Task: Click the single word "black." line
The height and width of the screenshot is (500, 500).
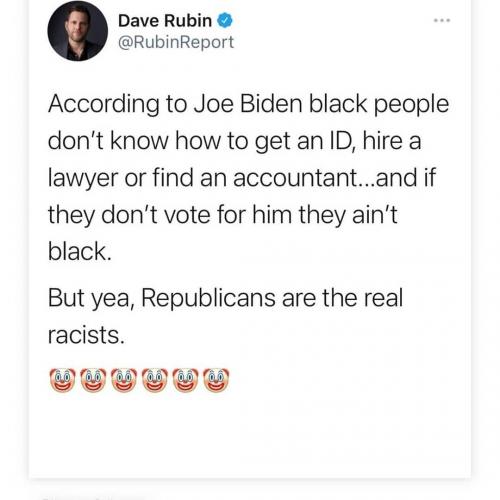Action: click(80, 251)
